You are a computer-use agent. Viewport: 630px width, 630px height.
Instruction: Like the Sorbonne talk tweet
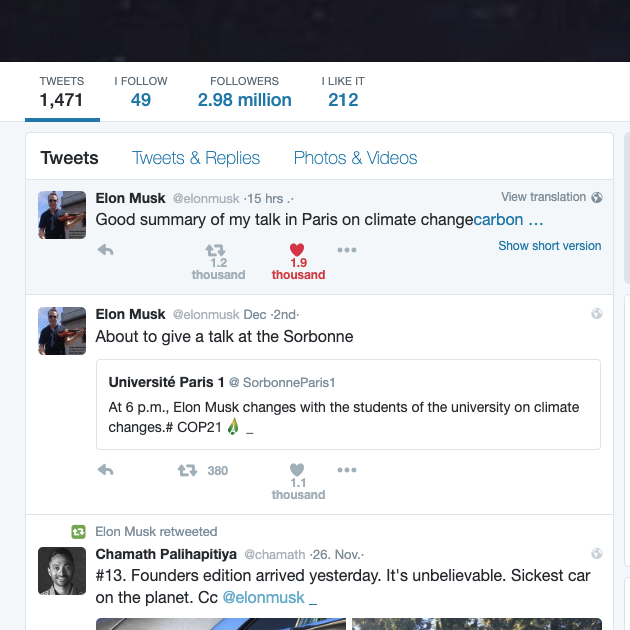pos(296,470)
